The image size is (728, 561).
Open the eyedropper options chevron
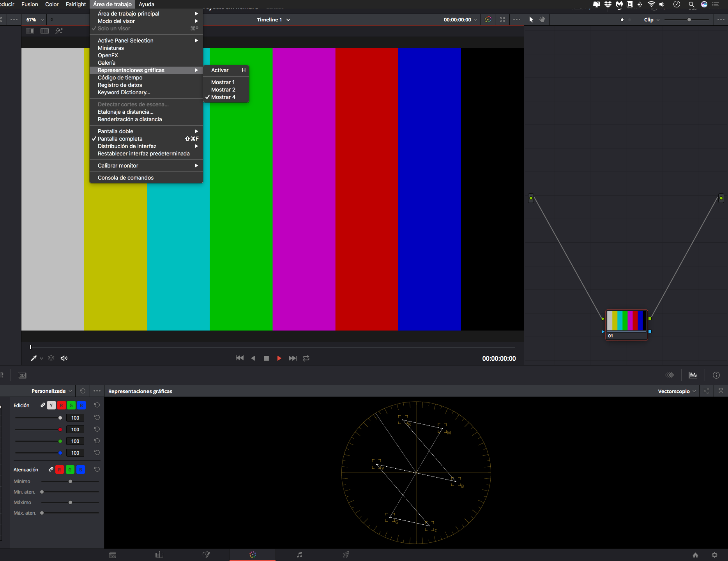[x=41, y=358]
